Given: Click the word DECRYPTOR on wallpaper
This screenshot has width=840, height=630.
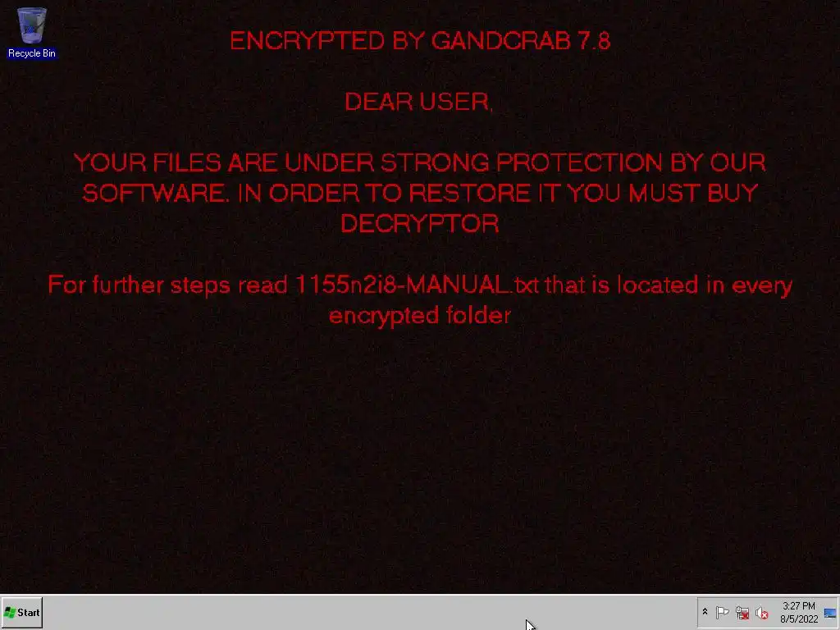Looking at the screenshot, I should click(420, 223).
